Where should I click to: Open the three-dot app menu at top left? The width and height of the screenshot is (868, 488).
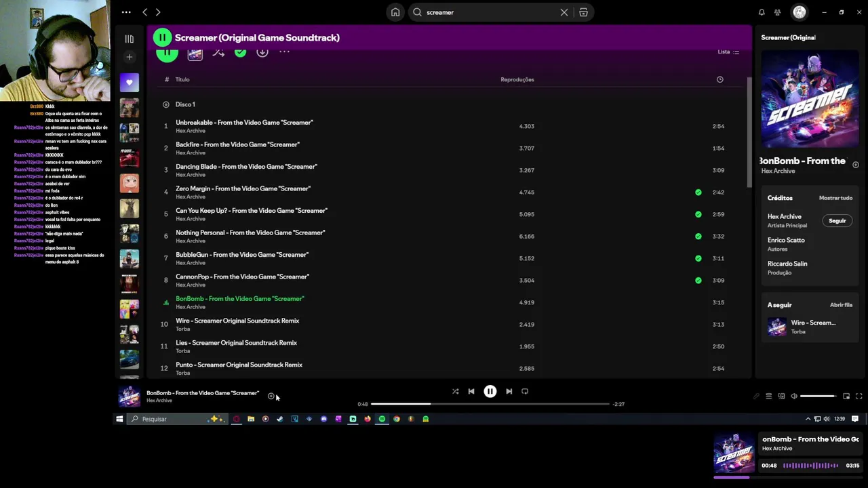(x=126, y=12)
